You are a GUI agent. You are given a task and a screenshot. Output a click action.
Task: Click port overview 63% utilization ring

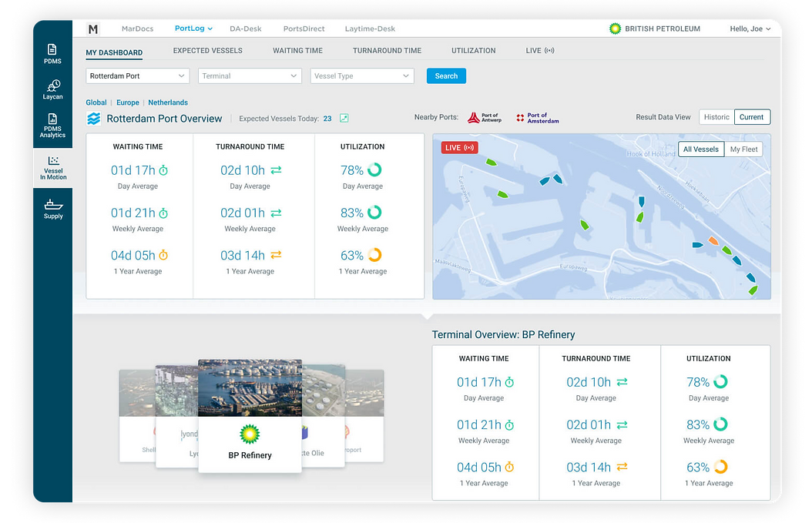374,255
